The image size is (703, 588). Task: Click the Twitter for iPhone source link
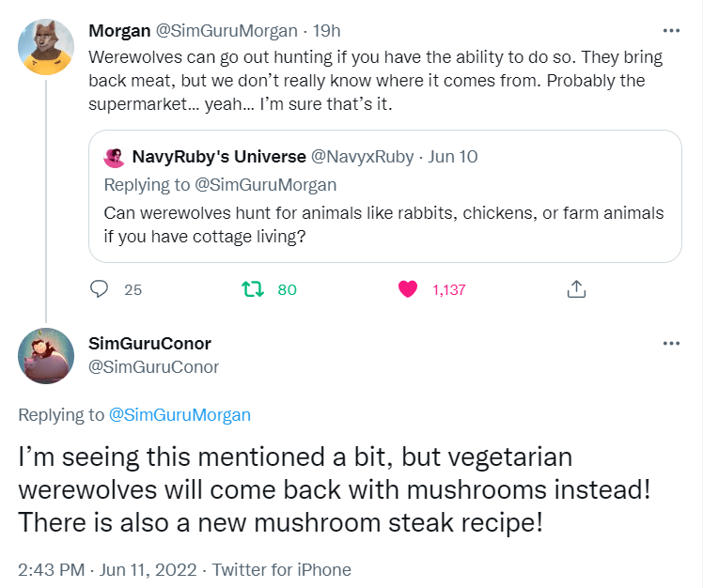tap(281, 569)
